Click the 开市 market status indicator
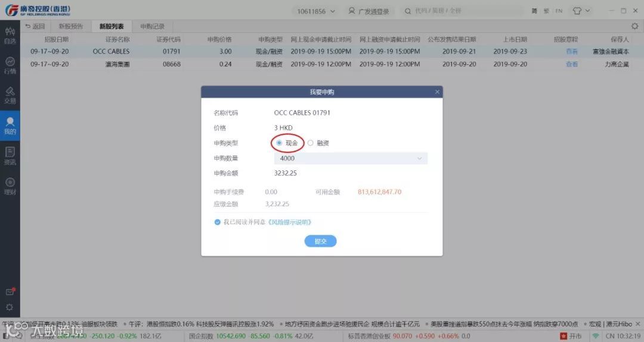644x342 pixels. pyautogui.click(x=571, y=336)
